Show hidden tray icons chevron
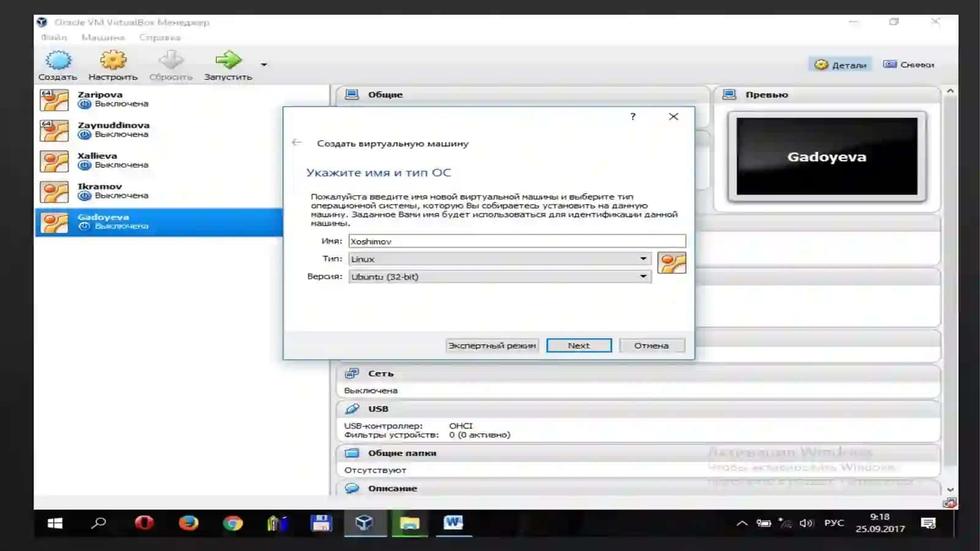This screenshot has height=551, width=980. (x=742, y=523)
